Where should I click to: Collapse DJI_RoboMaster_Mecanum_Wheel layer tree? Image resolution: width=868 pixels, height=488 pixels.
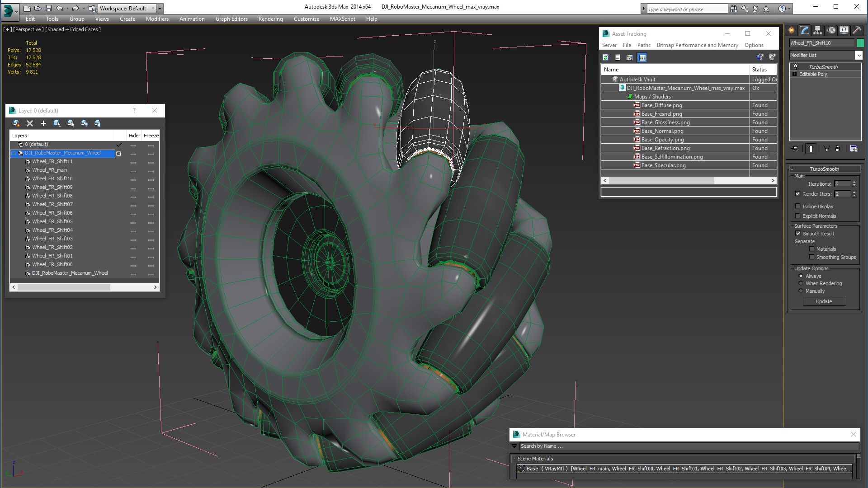[x=14, y=153]
